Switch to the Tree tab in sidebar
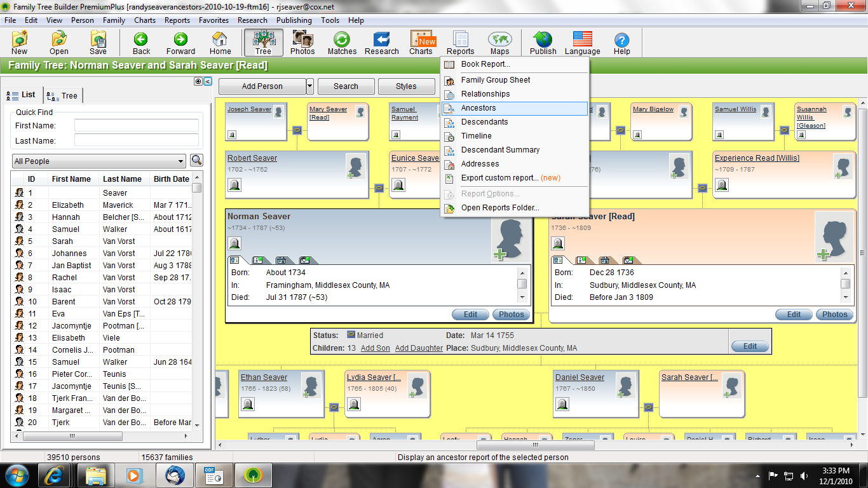Viewport: 868px width, 488px height. pos(63,96)
